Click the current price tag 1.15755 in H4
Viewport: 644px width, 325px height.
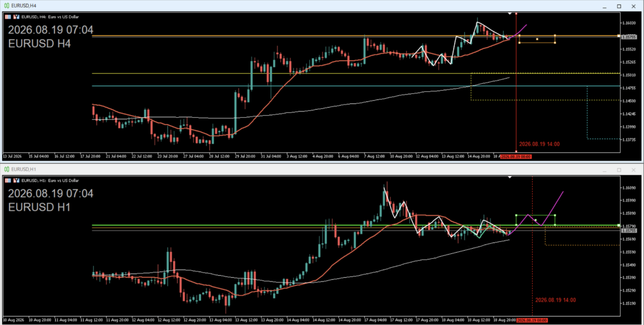(629, 37)
